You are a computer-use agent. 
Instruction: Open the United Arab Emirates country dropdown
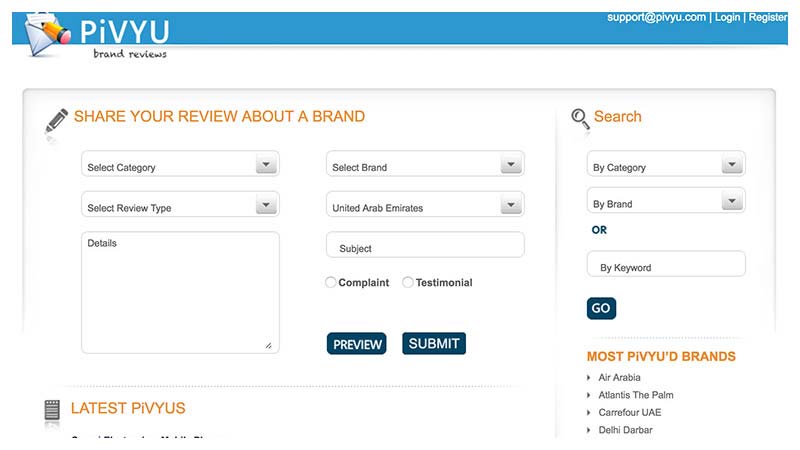coord(425,206)
